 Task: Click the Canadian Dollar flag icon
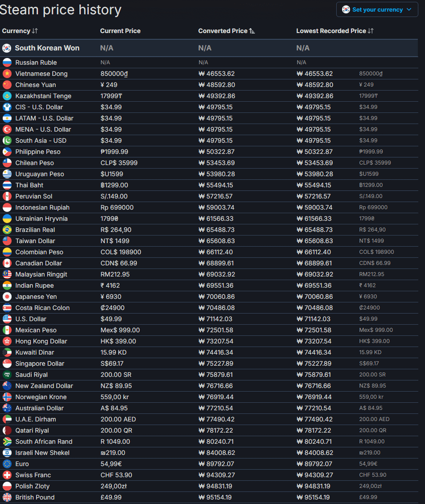coord(7,263)
